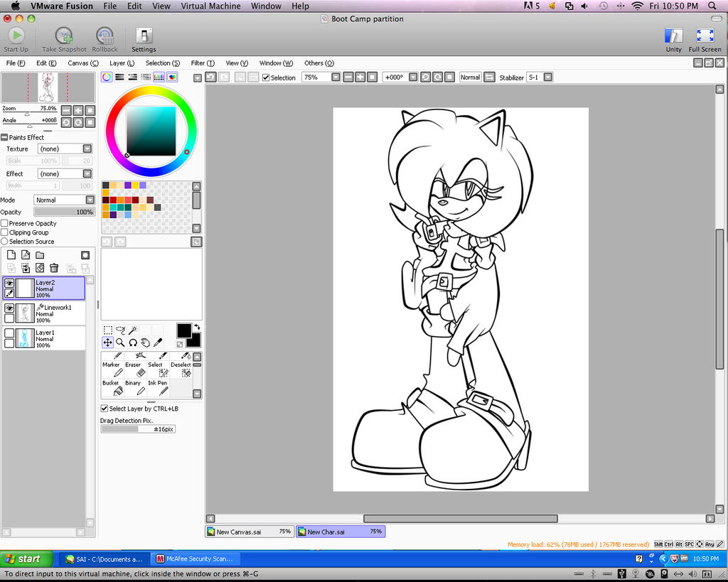Click McAfee Security Scan taskbar button
The width and height of the screenshot is (728, 582).
[x=195, y=559]
